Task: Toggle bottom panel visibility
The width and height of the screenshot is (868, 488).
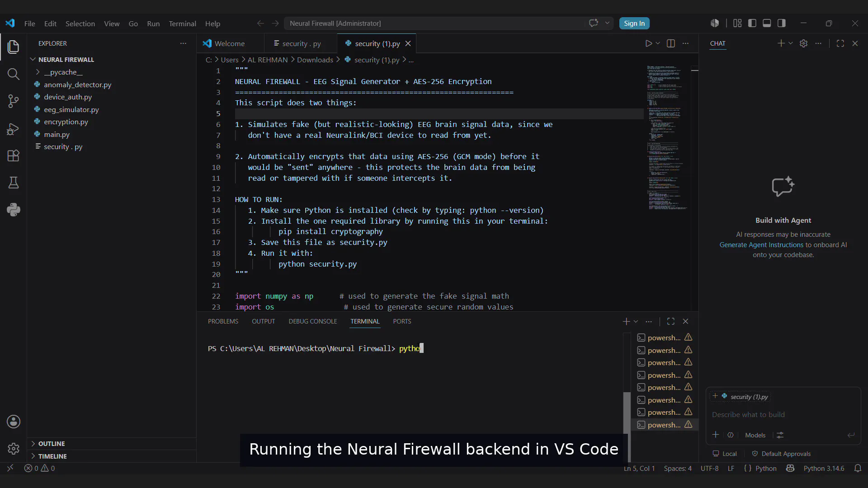Action: click(767, 23)
